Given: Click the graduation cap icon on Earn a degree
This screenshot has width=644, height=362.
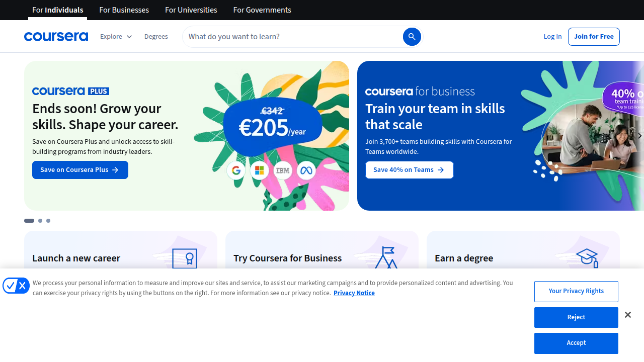Looking at the screenshot, I should [587, 258].
